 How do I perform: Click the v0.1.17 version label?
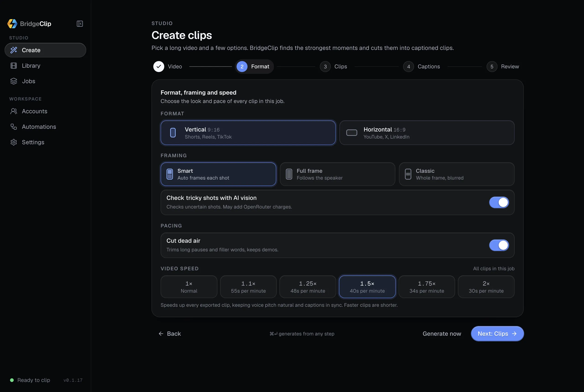pos(73,380)
